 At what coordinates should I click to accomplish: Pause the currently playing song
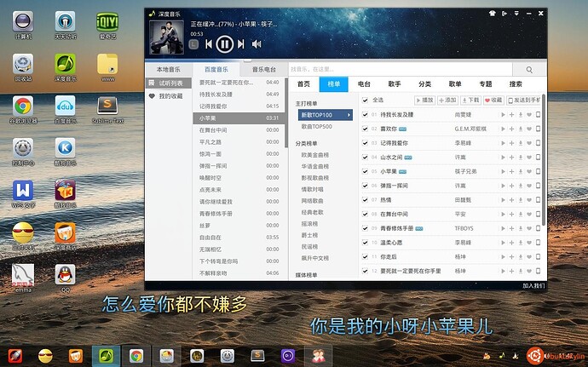click(x=225, y=44)
